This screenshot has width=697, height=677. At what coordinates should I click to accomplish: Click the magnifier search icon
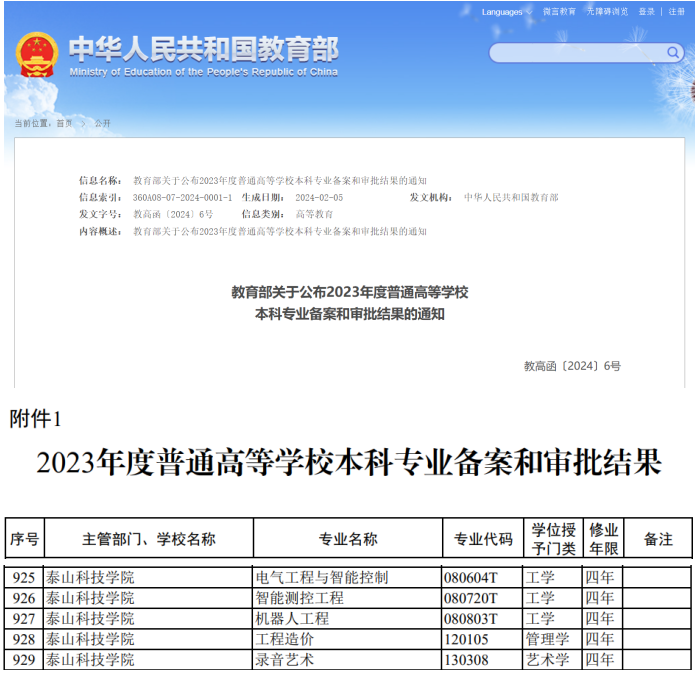click(x=673, y=53)
